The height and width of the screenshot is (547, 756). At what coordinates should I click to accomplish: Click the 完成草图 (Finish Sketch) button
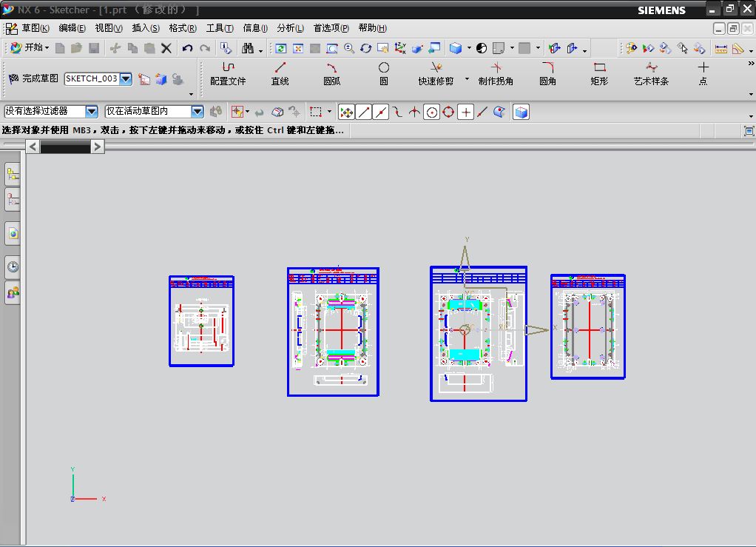[34, 78]
